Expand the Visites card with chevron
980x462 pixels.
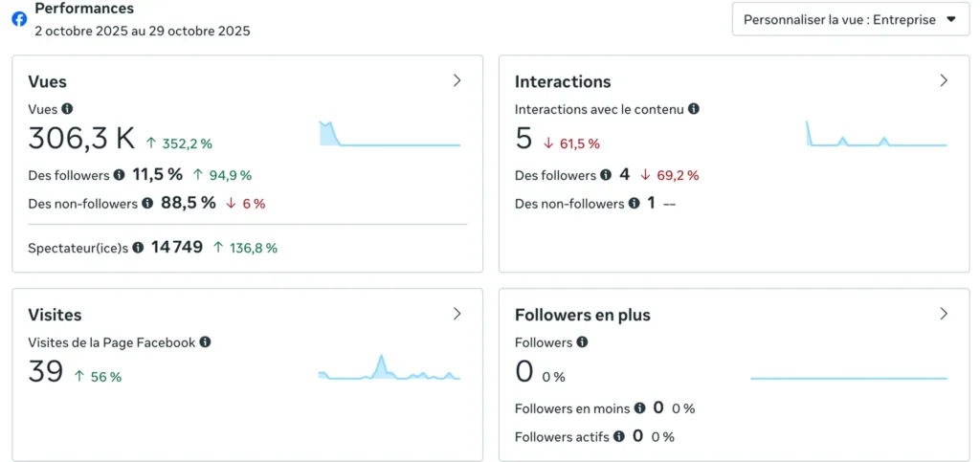tap(457, 314)
